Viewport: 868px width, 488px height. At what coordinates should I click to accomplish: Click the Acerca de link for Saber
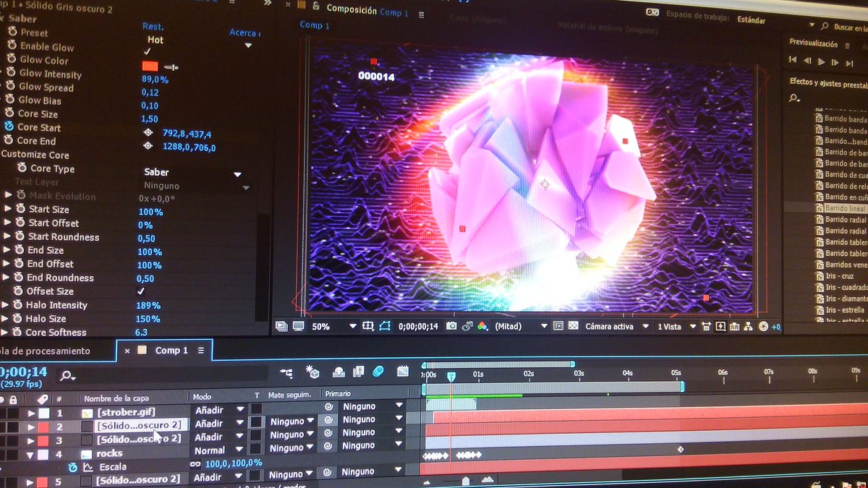point(244,33)
